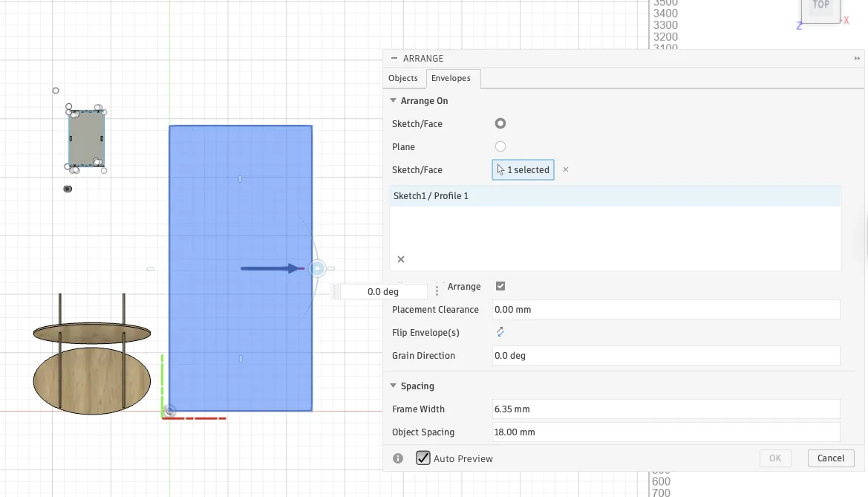Click the Flip Envelope(s) flip icon
868x497 pixels.
pyautogui.click(x=500, y=332)
